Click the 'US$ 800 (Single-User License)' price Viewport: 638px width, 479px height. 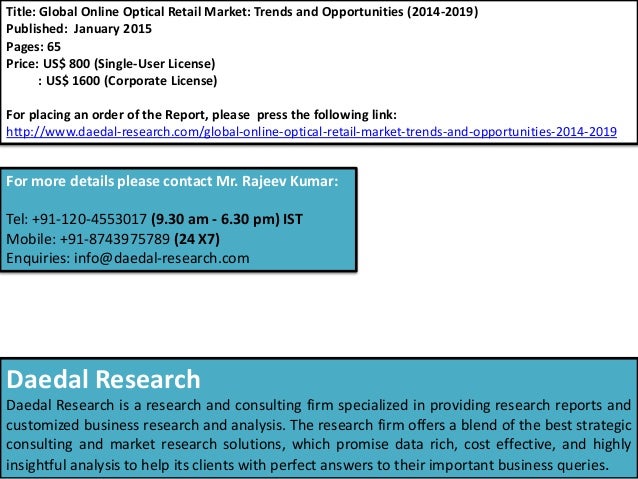(x=129, y=64)
